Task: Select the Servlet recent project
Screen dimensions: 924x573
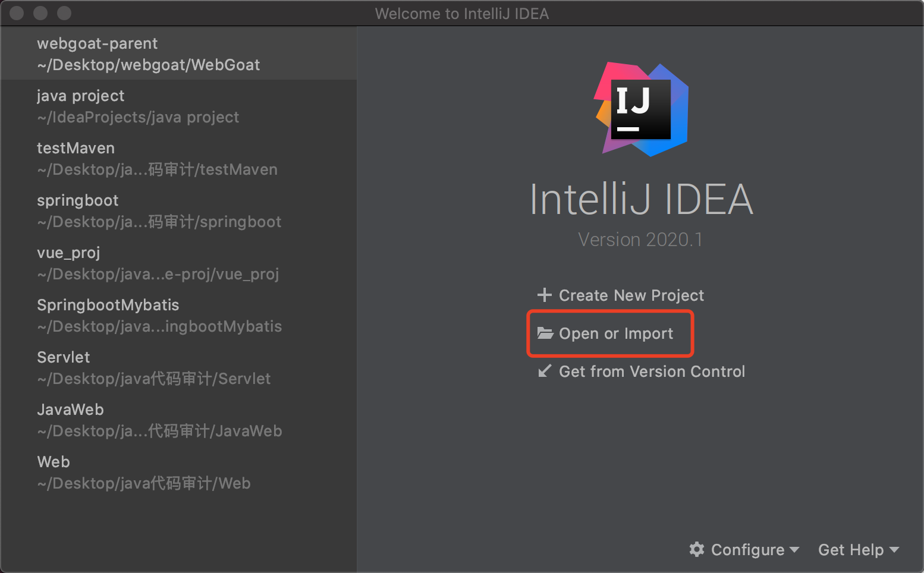Action: click(153, 368)
